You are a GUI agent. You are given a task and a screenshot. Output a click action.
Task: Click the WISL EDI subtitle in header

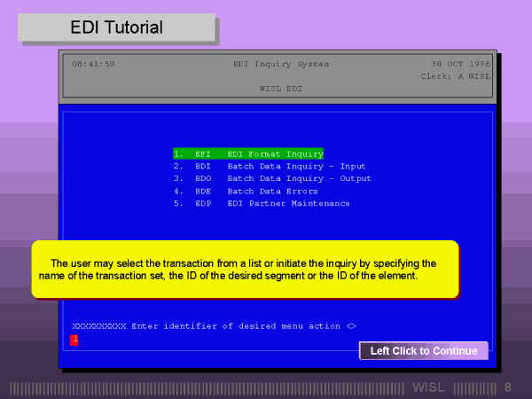(x=279, y=89)
